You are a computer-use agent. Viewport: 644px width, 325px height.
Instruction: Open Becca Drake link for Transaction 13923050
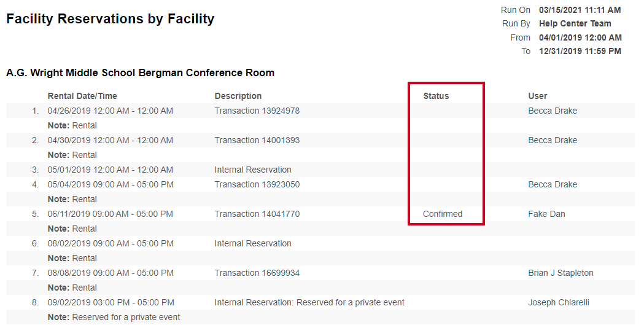[x=553, y=184]
